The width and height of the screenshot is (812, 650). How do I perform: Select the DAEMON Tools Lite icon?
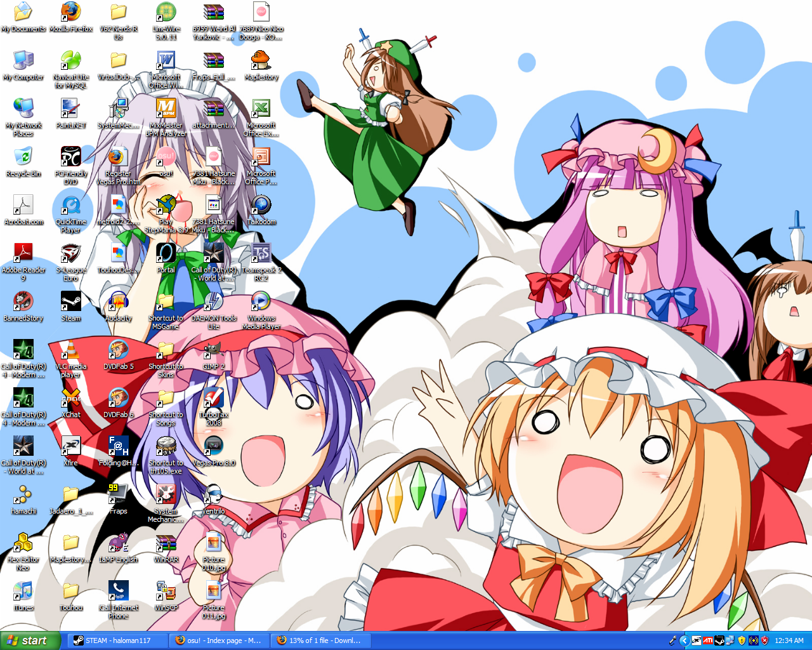(x=214, y=302)
